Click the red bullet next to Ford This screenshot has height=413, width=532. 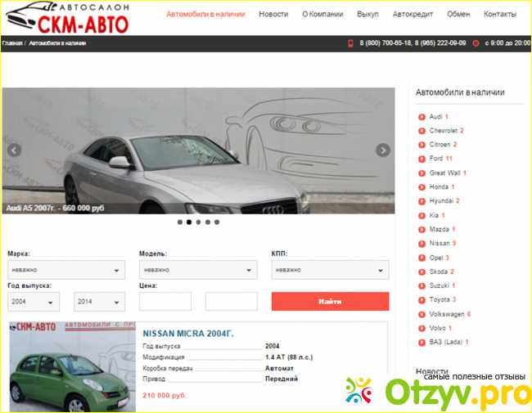click(x=422, y=159)
